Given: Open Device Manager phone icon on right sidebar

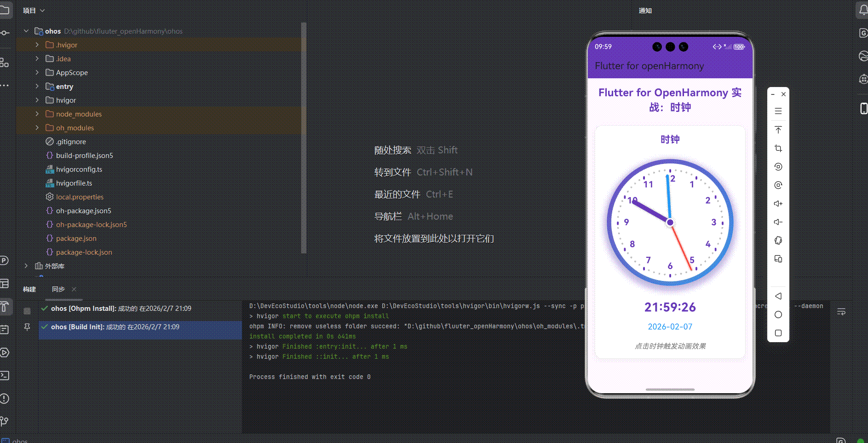Looking at the screenshot, I should [x=863, y=108].
